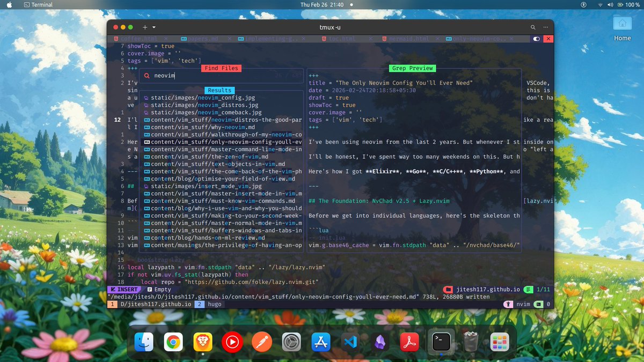Screen dimensions: 644x362
Task: Launch YouTube Music from the dock
Action: click(x=232, y=341)
